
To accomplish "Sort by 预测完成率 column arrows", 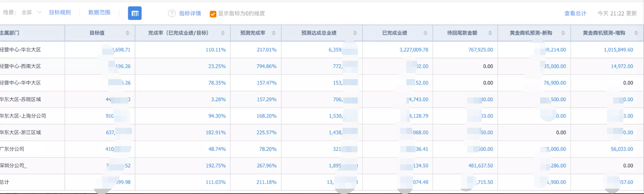I will click(274, 33).
